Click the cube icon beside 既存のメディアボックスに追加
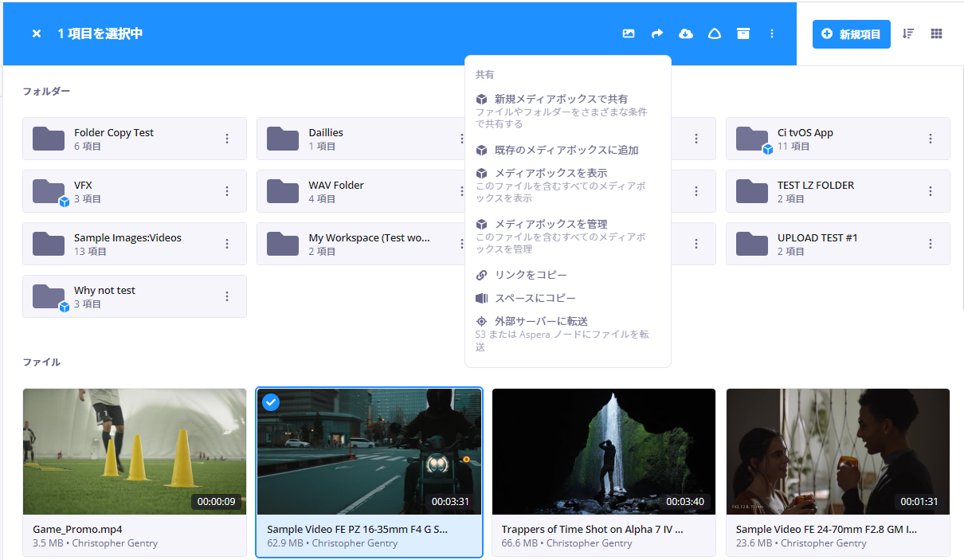Image resolution: width=964 pixels, height=560 pixels. click(x=481, y=150)
